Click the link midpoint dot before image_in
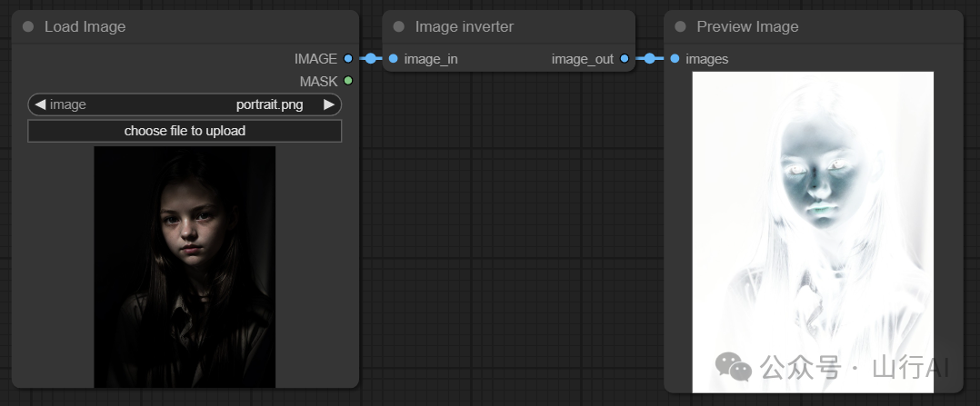The width and height of the screenshot is (980, 406). (370, 59)
